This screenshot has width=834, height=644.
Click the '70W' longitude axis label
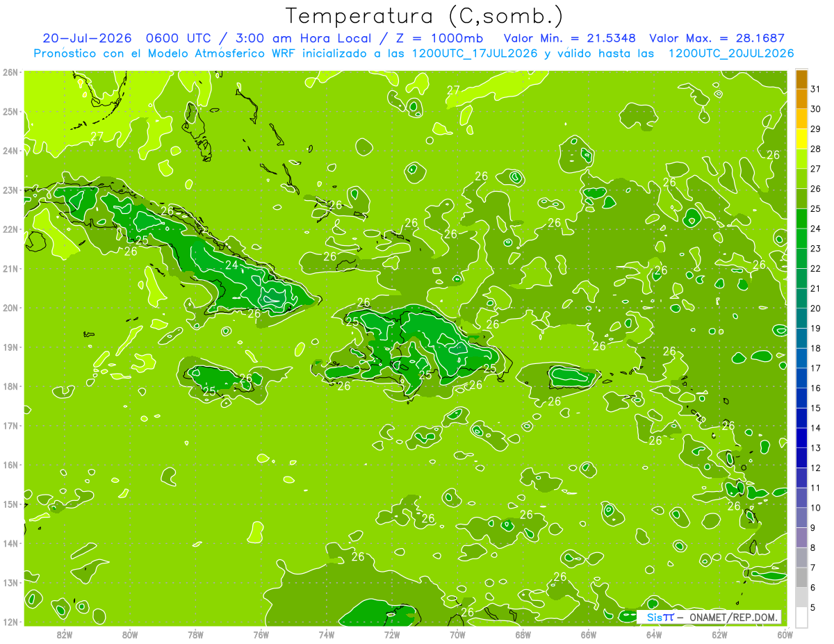tap(457, 634)
